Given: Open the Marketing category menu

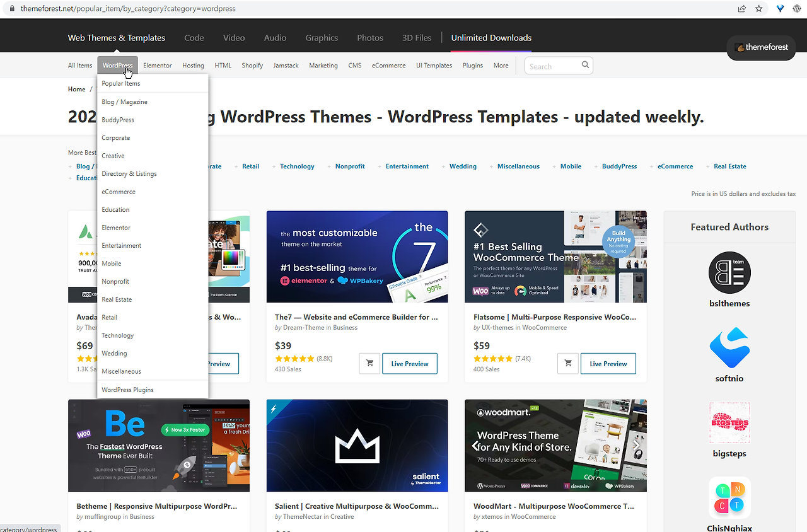Looking at the screenshot, I should click(x=323, y=66).
